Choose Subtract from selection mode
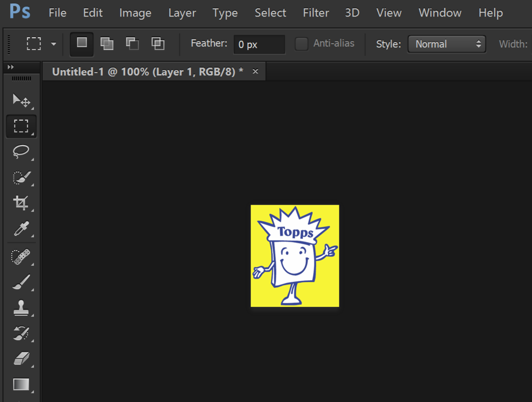The width and height of the screenshot is (532, 402). tap(132, 44)
